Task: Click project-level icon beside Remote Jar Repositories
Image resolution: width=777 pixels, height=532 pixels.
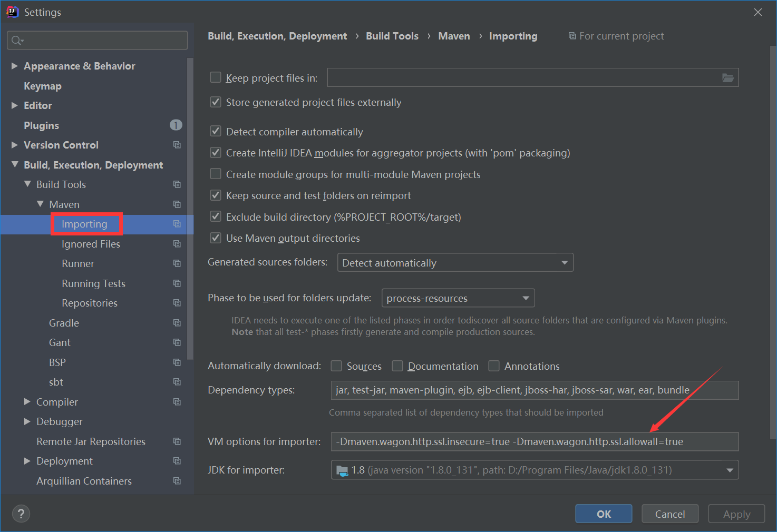Action: pos(177,441)
